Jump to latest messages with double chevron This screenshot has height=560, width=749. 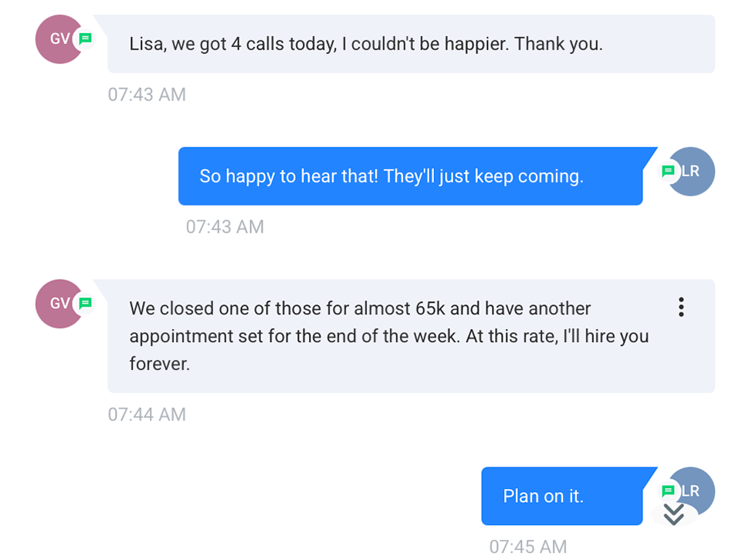[x=674, y=514]
